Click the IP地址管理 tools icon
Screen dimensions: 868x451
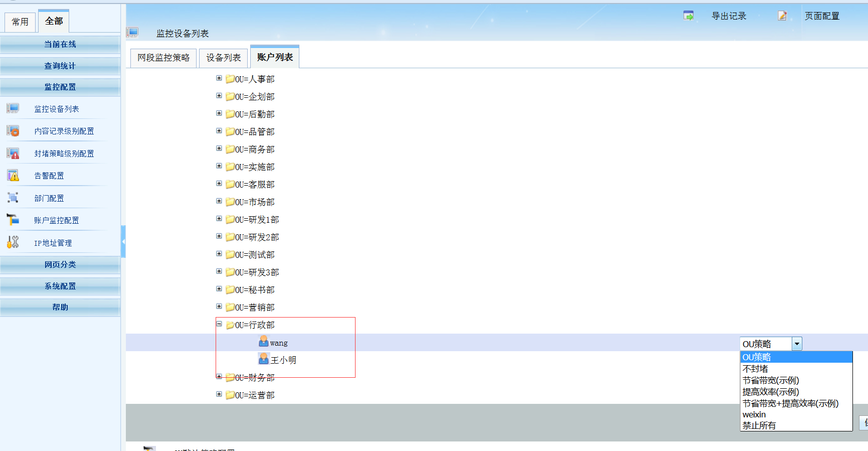[13, 242]
